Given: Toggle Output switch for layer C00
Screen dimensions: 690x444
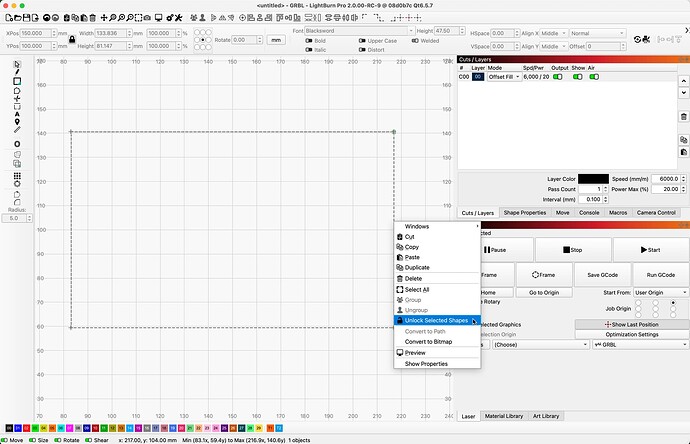Looking at the screenshot, I should pyautogui.click(x=558, y=77).
